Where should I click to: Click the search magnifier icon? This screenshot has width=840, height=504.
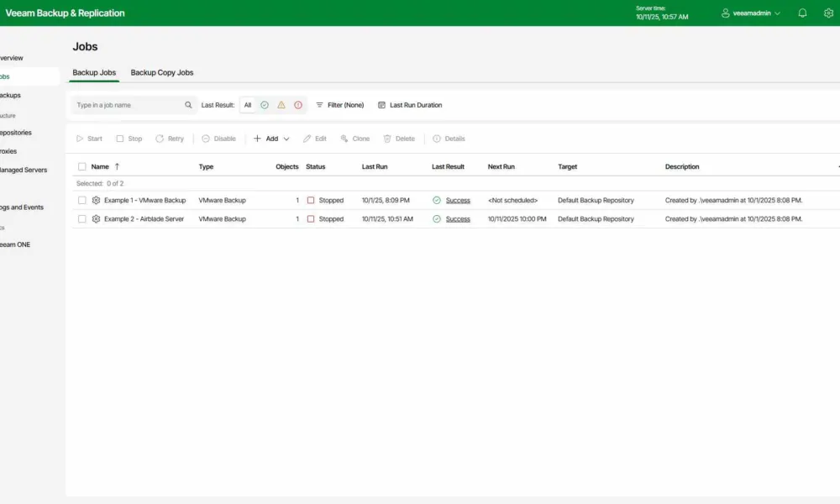click(x=188, y=105)
